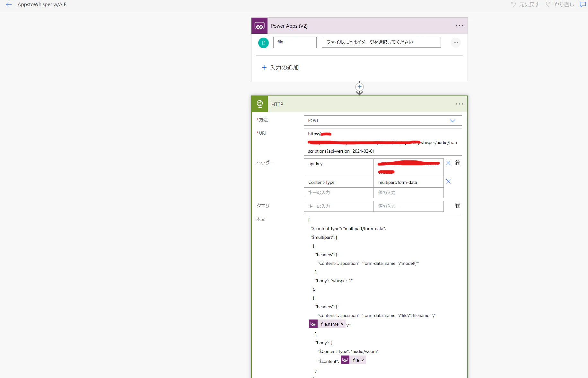Delete the api-key header row
The height and width of the screenshot is (378, 588).
click(x=448, y=163)
